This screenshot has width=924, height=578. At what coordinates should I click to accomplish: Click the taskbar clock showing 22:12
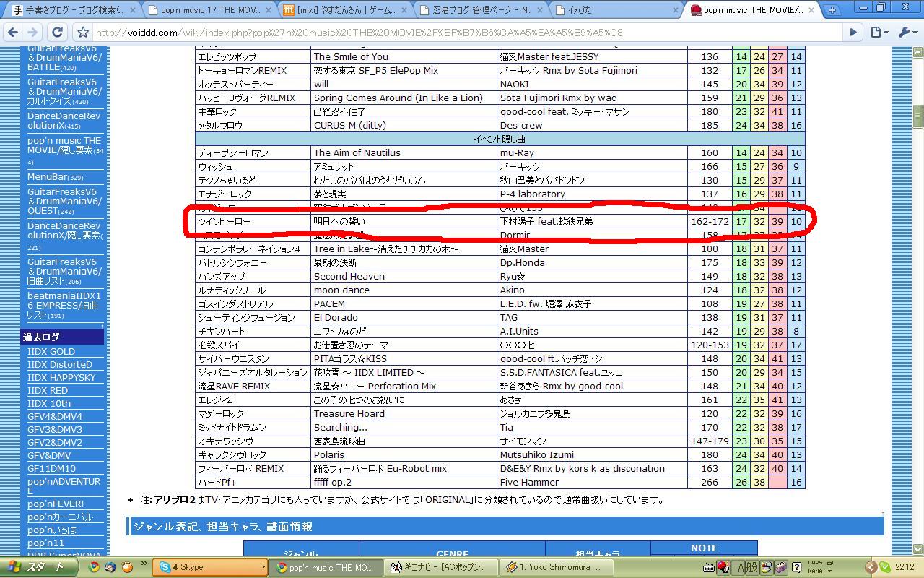click(905, 567)
